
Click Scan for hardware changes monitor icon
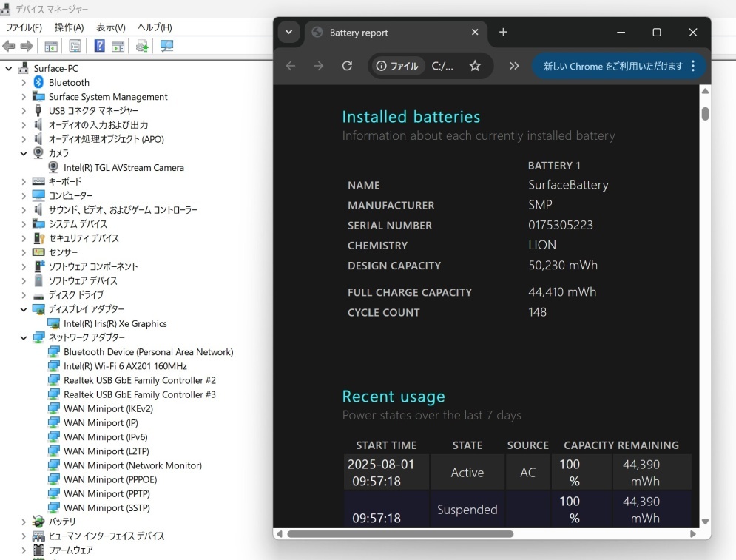point(166,46)
